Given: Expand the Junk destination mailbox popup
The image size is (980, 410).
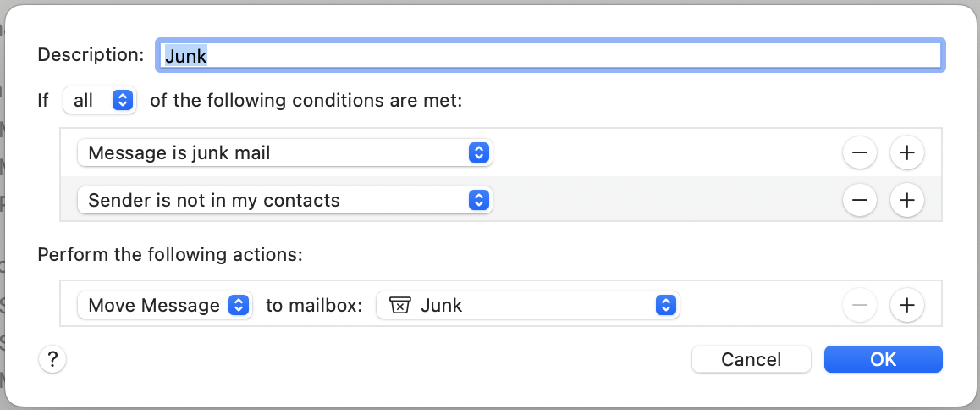Looking at the screenshot, I should click(529, 305).
